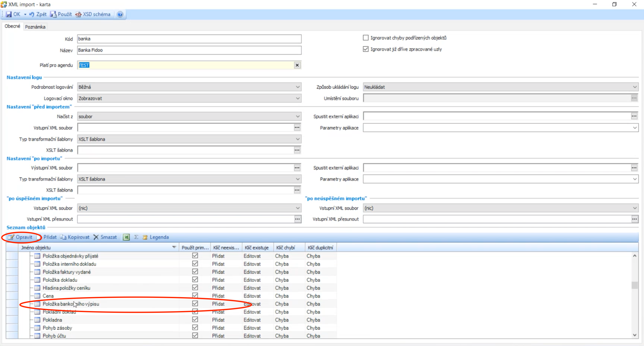This screenshot has width=644, height=346.
Task: Toggle checkbox for Položka bankovního výpisu
Action: [x=195, y=303]
